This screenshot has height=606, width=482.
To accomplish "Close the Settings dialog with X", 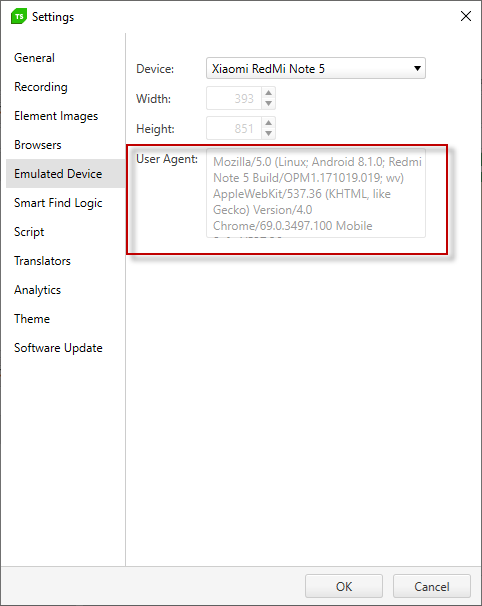I will click(466, 16).
